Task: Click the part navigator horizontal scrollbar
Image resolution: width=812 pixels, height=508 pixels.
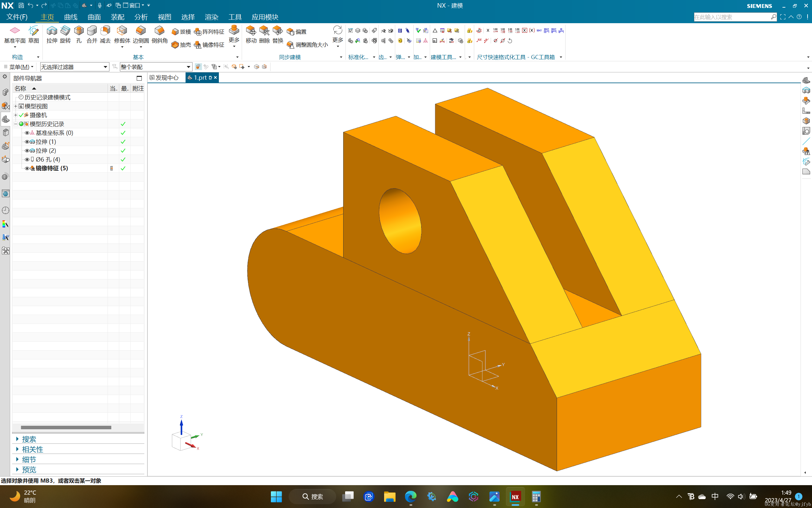Action: click(66, 427)
